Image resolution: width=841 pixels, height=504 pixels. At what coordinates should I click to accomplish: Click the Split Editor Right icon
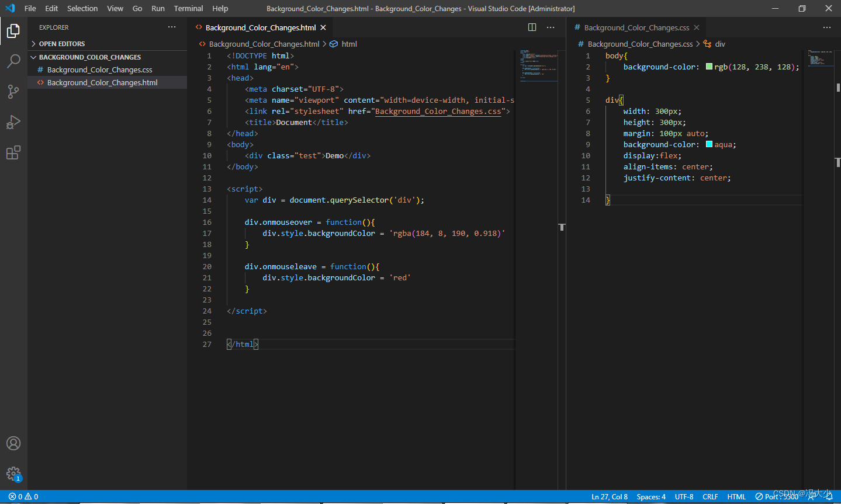pos(532,27)
